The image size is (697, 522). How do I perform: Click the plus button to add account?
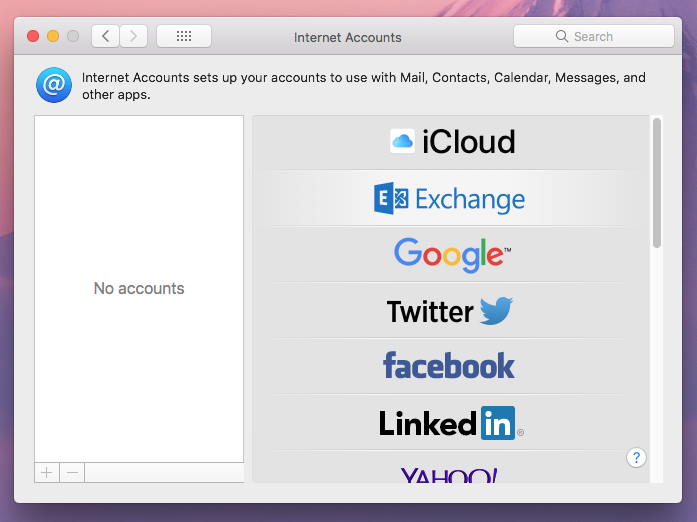(47, 473)
